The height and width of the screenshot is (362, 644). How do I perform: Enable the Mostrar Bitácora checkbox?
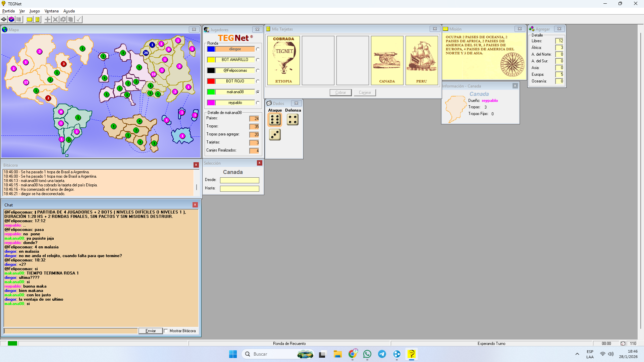tap(166, 331)
